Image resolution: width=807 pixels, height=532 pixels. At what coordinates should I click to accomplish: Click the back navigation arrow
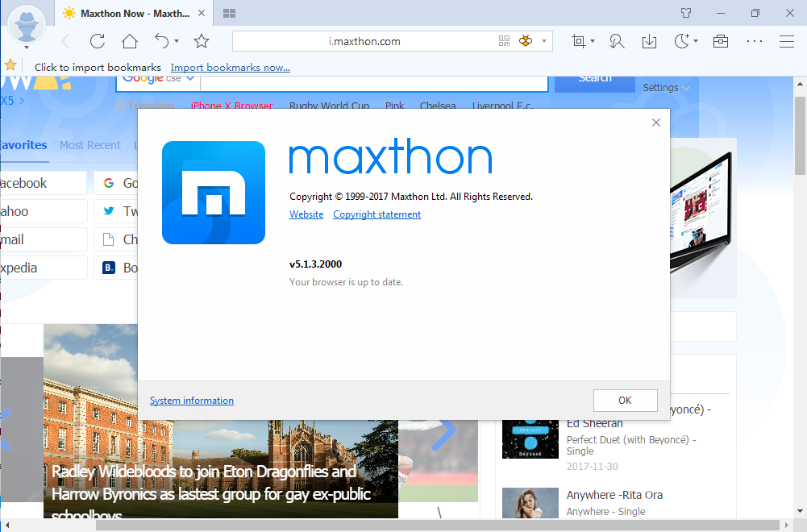pyautogui.click(x=65, y=41)
